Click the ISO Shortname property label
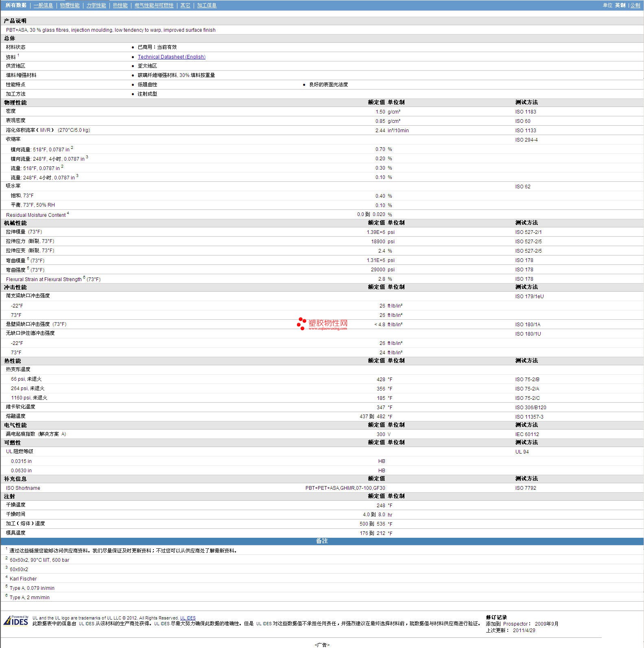Viewport: 644px width, 648px height. [x=23, y=488]
